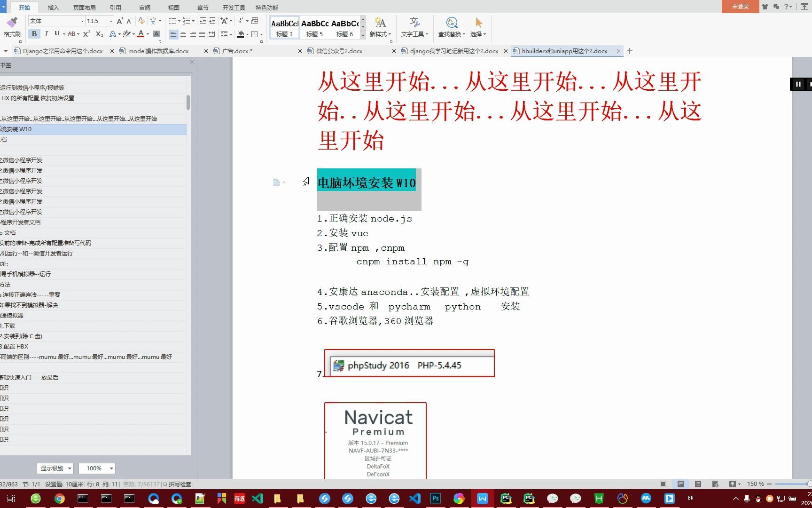Apply highlight color pen swatch
The height and width of the screenshot is (508, 812).
coord(126,34)
